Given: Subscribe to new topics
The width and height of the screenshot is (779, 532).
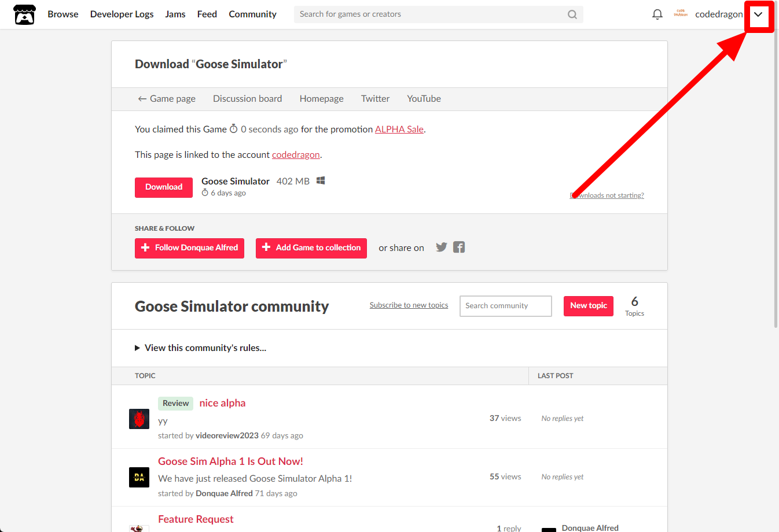Looking at the screenshot, I should pyautogui.click(x=409, y=305).
